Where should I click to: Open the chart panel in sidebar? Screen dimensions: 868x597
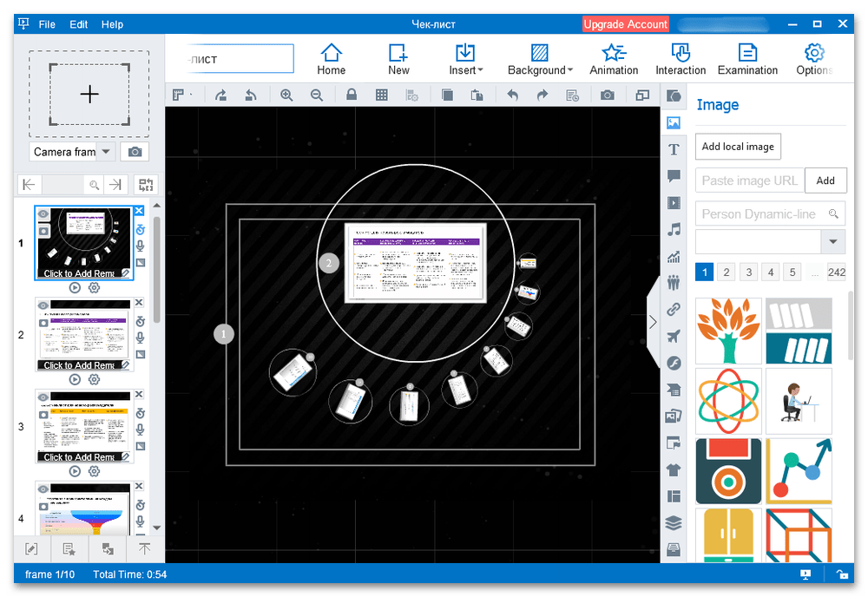674,256
